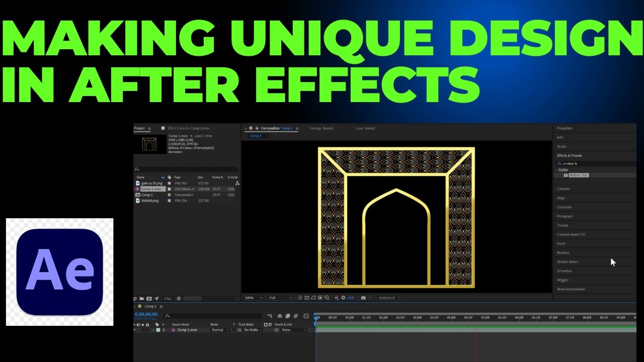The height and width of the screenshot is (362, 644).
Task: Enable motion blur switch in timeline
Action: (x=296, y=316)
